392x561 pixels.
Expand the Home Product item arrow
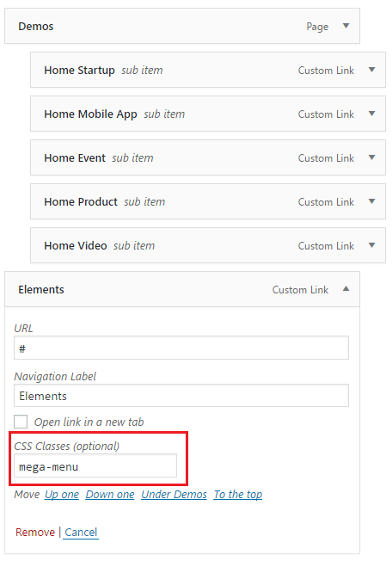pyautogui.click(x=371, y=201)
